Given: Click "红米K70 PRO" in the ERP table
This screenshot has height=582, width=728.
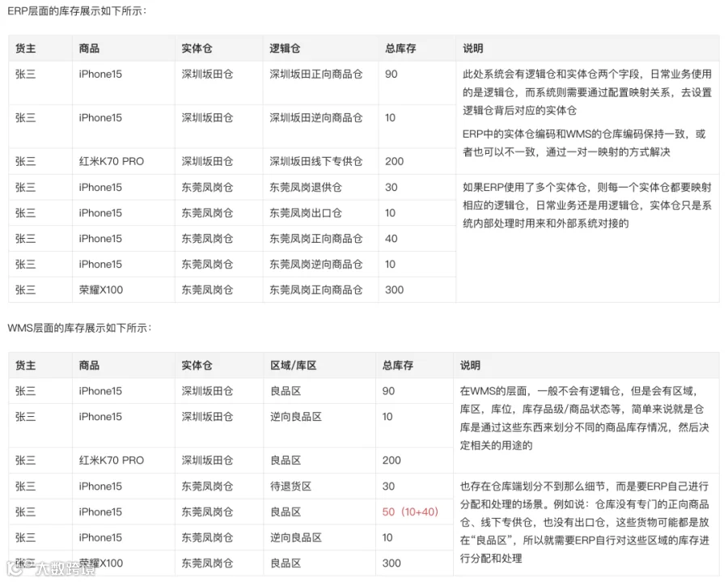Looking at the screenshot, I should [x=112, y=162].
